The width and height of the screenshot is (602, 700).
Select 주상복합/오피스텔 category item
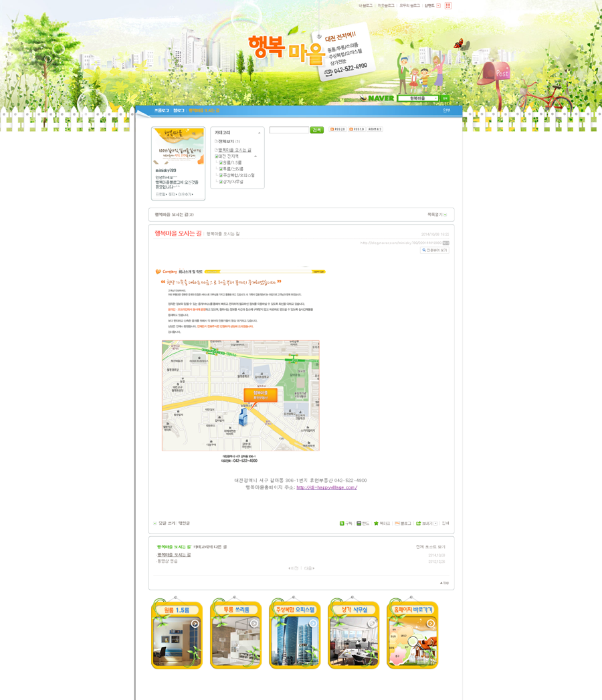pyautogui.click(x=239, y=175)
